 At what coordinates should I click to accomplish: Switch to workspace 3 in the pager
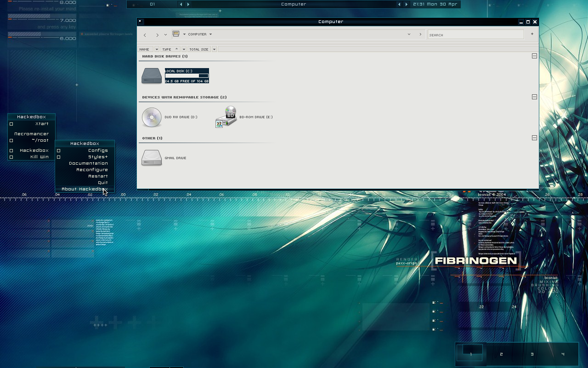click(532, 354)
